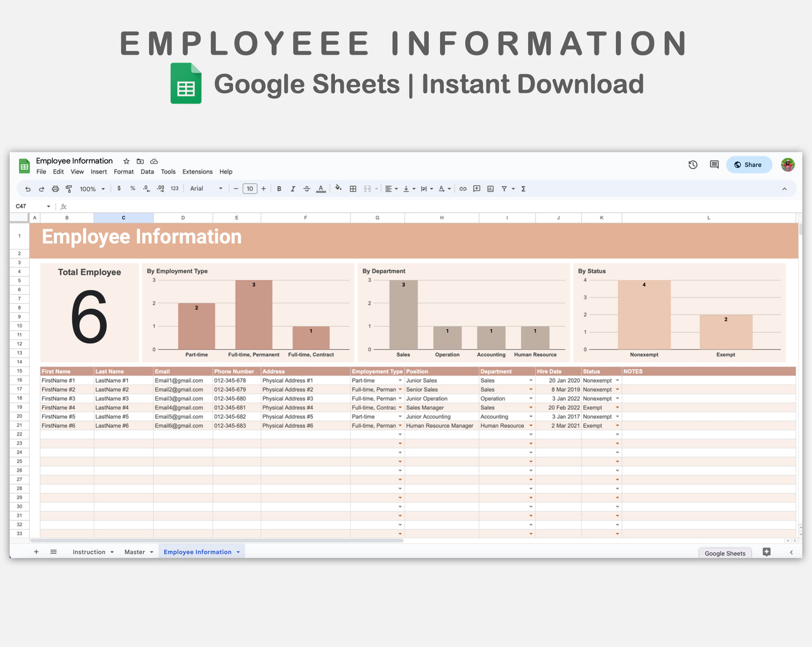Star the Employee Information spreadsheet

pyautogui.click(x=126, y=161)
